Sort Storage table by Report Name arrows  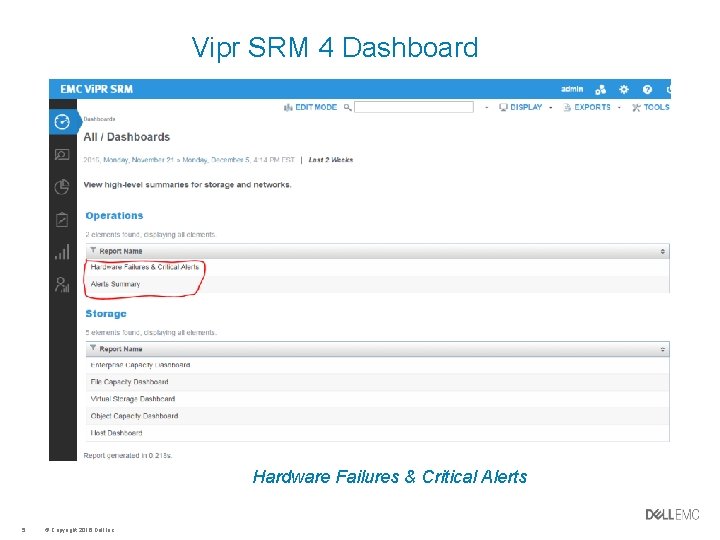(x=663, y=349)
